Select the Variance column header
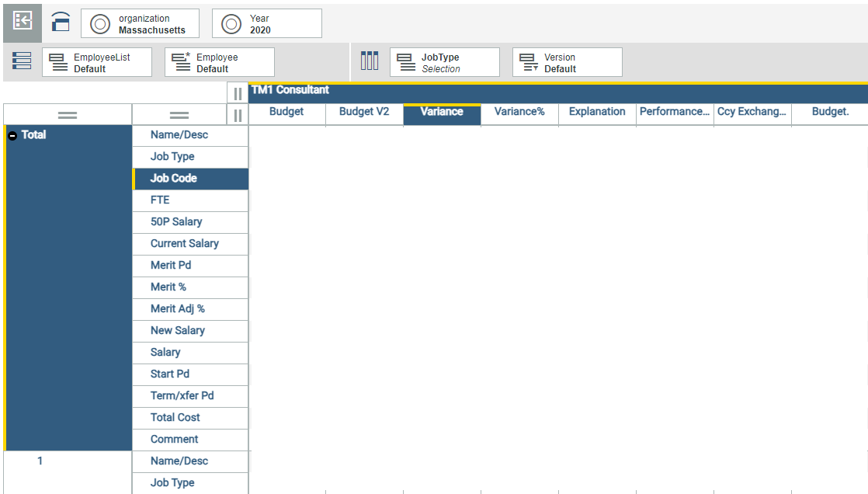The height and width of the screenshot is (494, 868). coord(442,112)
